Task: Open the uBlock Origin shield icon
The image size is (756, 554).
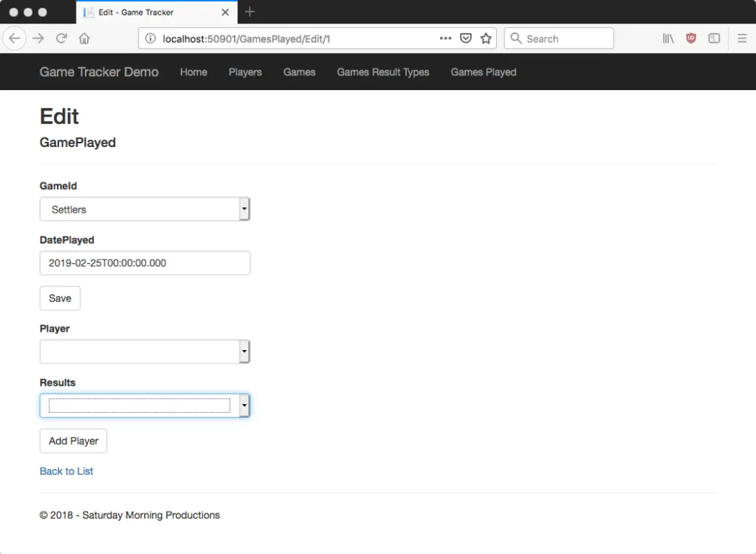Action: pos(691,38)
